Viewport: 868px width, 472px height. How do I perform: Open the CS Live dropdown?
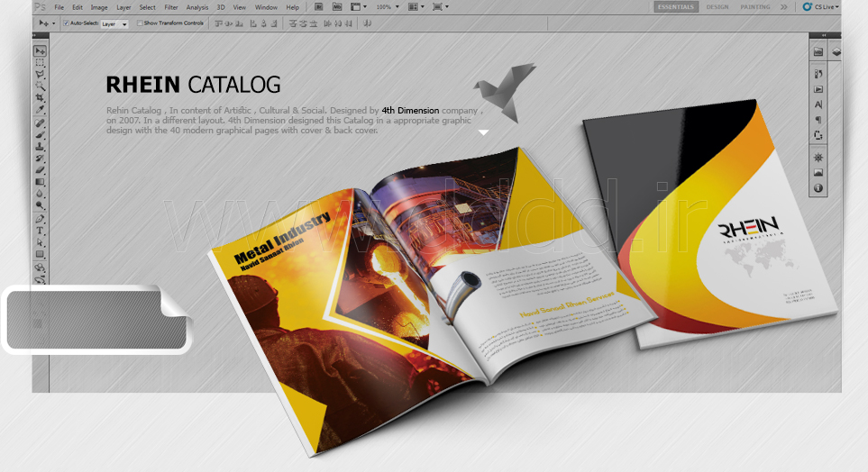[821, 6]
